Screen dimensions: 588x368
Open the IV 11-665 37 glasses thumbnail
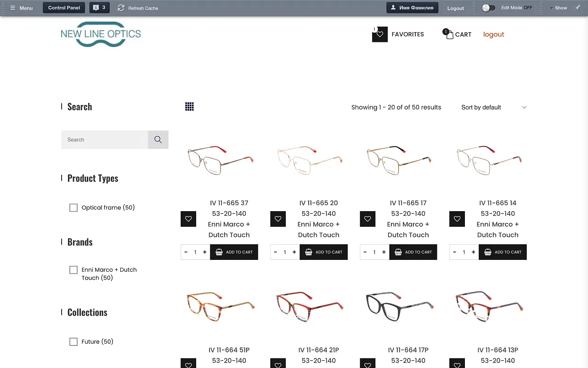pos(220,160)
